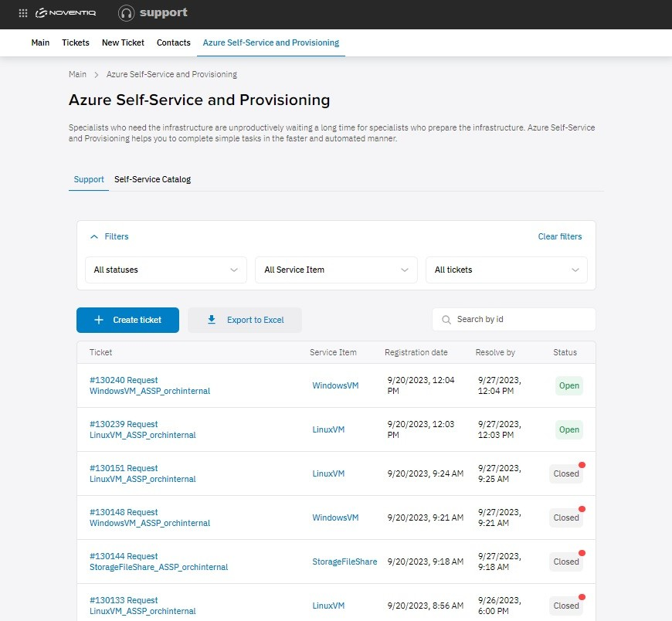Click the Noventiq logo
672x621 pixels.
[66, 13]
